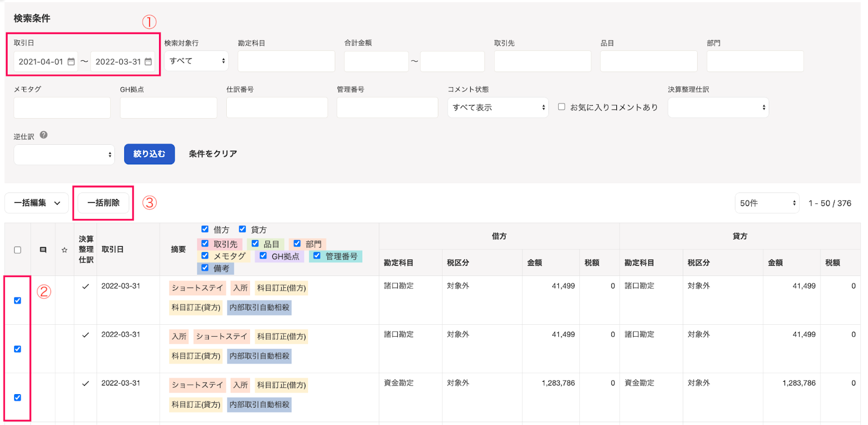Click ショートステイ tag in first row
The height and width of the screenshot is (425, 868).
pos(197,288)
